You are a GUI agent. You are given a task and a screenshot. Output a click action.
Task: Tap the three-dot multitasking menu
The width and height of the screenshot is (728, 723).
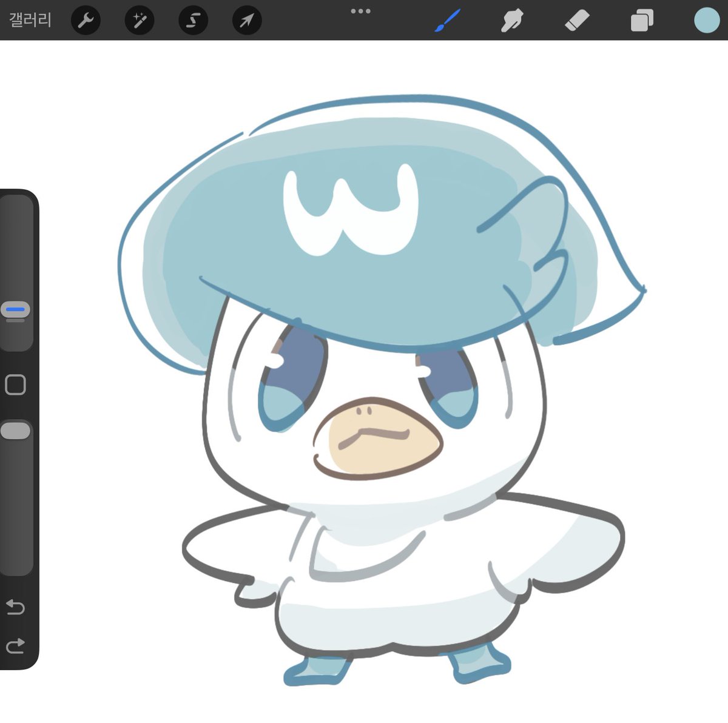tap(360, 11)
